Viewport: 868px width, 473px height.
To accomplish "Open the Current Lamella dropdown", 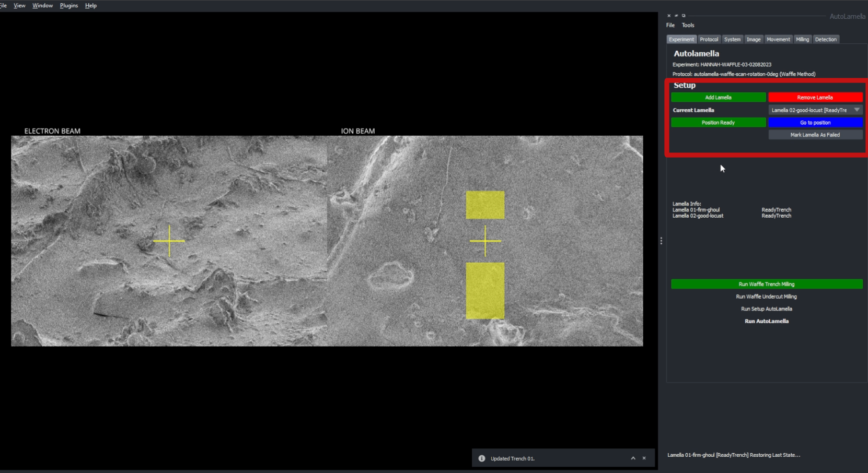I will (x=815, y=110).
